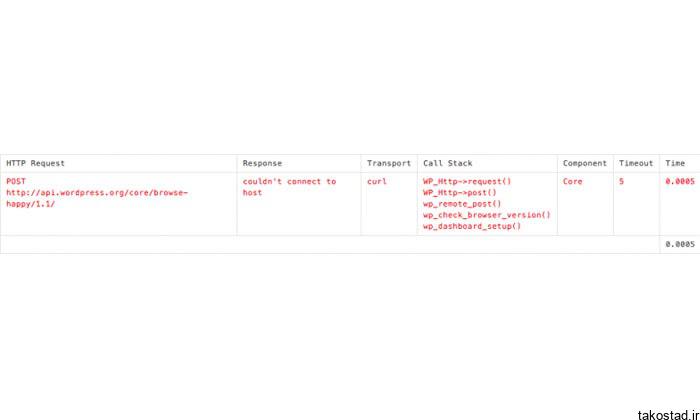Click the Time column header

675,163
